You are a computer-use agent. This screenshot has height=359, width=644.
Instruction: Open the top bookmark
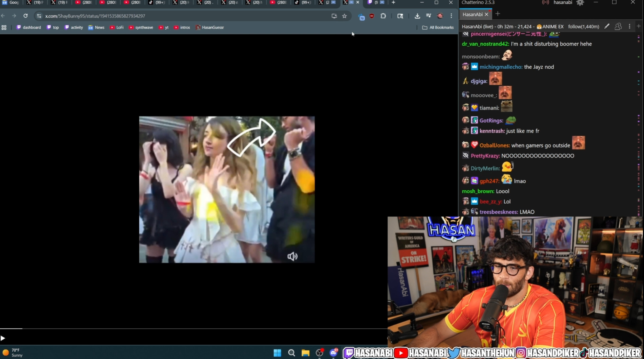point(53,27)
